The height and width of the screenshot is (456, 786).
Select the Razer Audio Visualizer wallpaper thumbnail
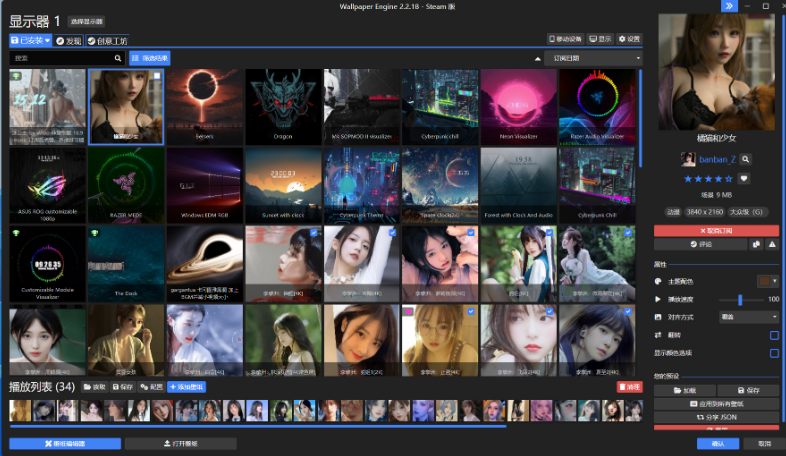tap(597, 106)
